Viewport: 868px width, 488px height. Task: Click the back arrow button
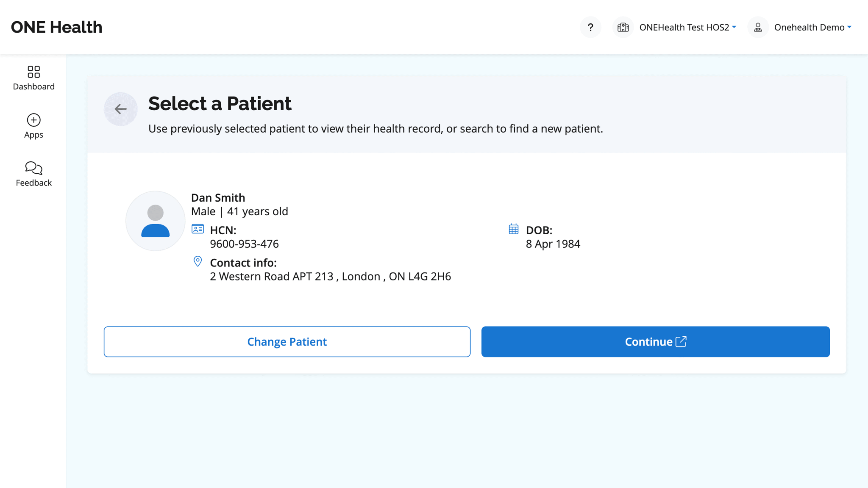tap(121, 109)
